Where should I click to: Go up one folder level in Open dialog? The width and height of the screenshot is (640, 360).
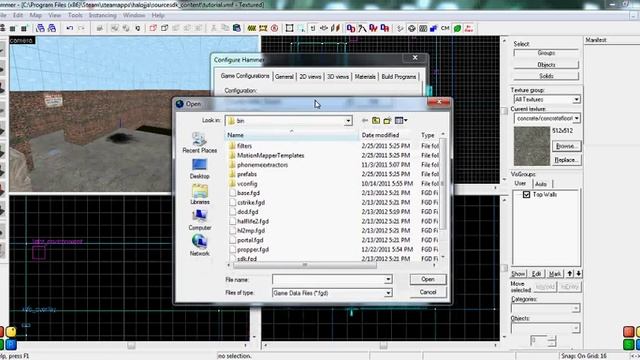point(376,120)
